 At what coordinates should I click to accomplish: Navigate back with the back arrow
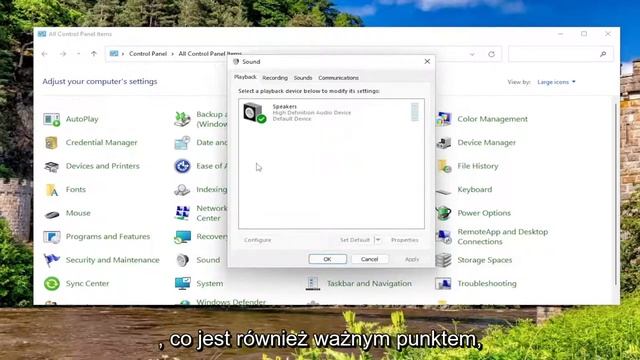(x=44, y=54)
